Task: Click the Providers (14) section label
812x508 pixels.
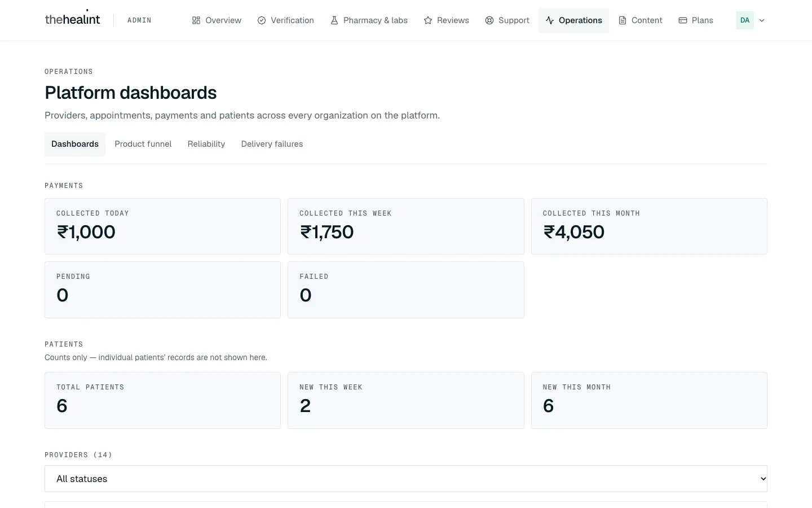Action: pos(78,455)
